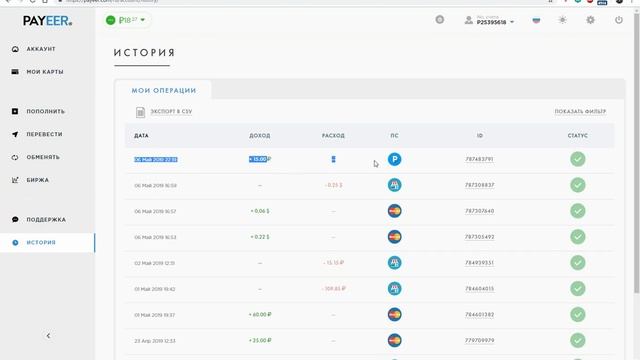Viewport: 640px width, 360px height.
Task: Click the ДОХОД column header
Action: click(x=260, y=136)
